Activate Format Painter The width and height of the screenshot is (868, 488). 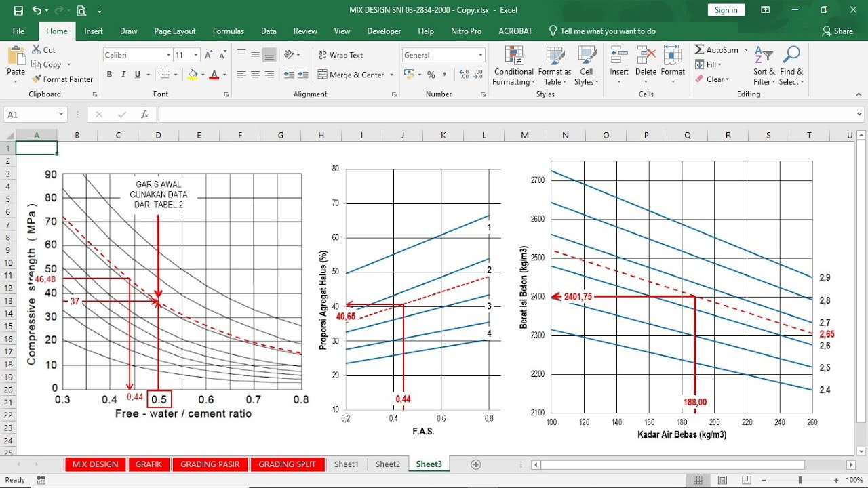point(62,79)
